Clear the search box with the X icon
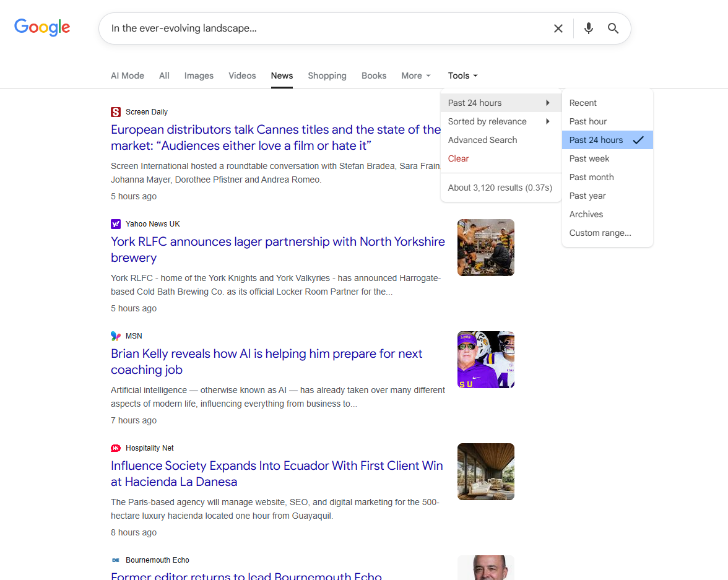 pyautogui.click(x=558, y=28)
